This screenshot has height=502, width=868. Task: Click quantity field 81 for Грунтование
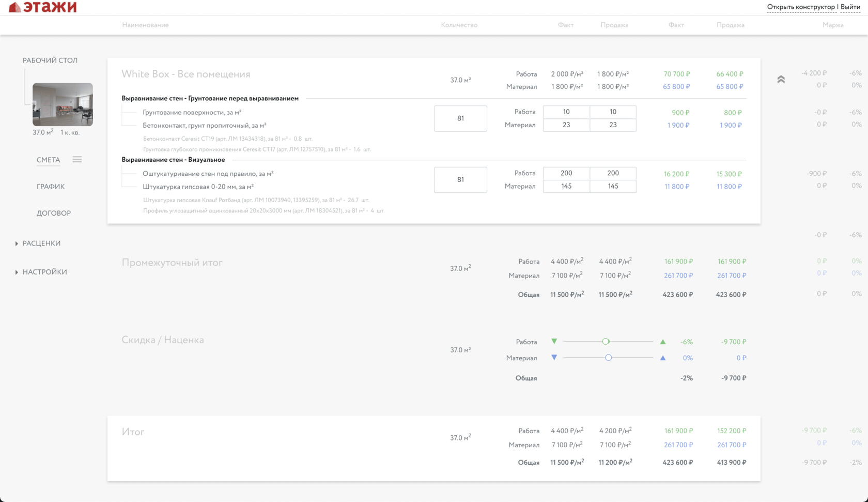pyautogui.click(x=460, y=118)
